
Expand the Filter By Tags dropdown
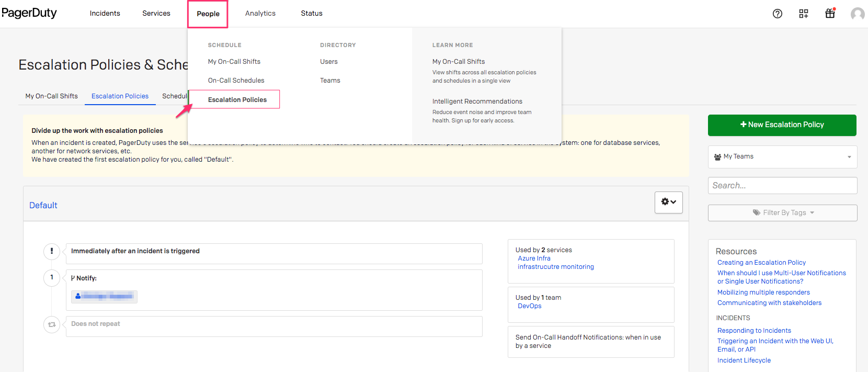[782, 212]
